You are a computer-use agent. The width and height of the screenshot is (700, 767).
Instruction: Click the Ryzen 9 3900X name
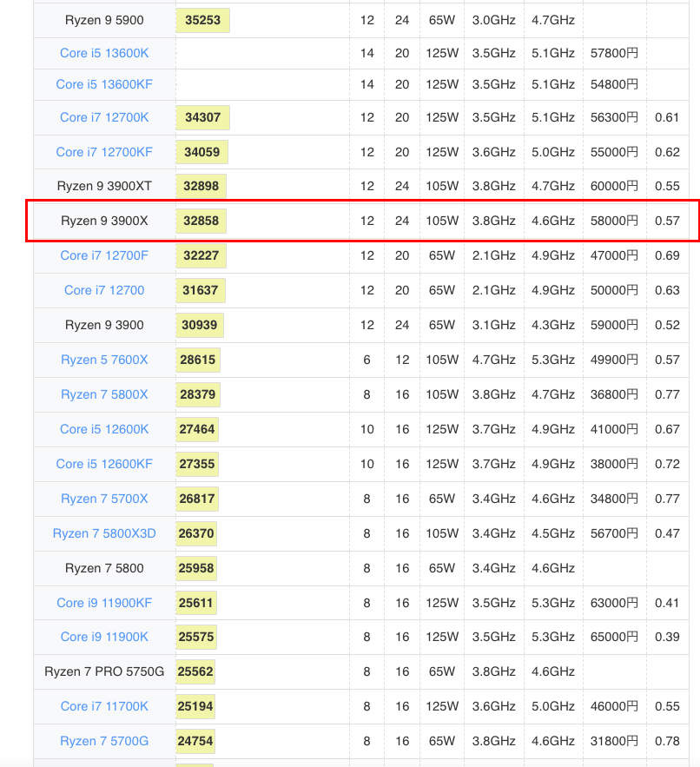(x=104, y=221)
